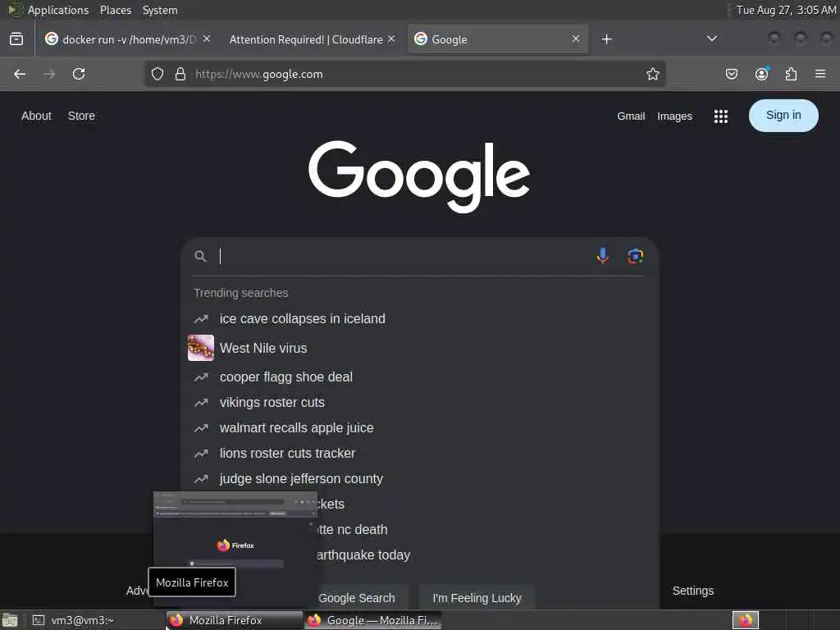Click the Google Search button
840x630 pixels.
(357, 598)
